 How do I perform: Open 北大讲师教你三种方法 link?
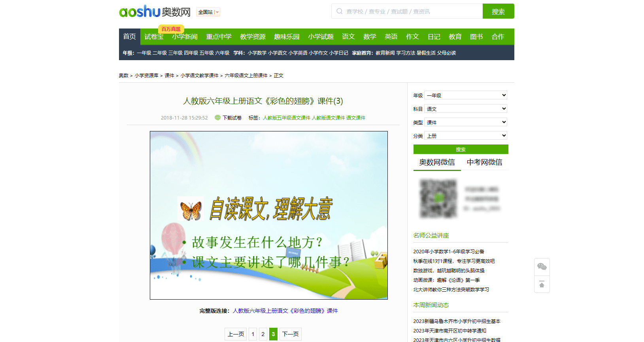[x=451, y=289]
